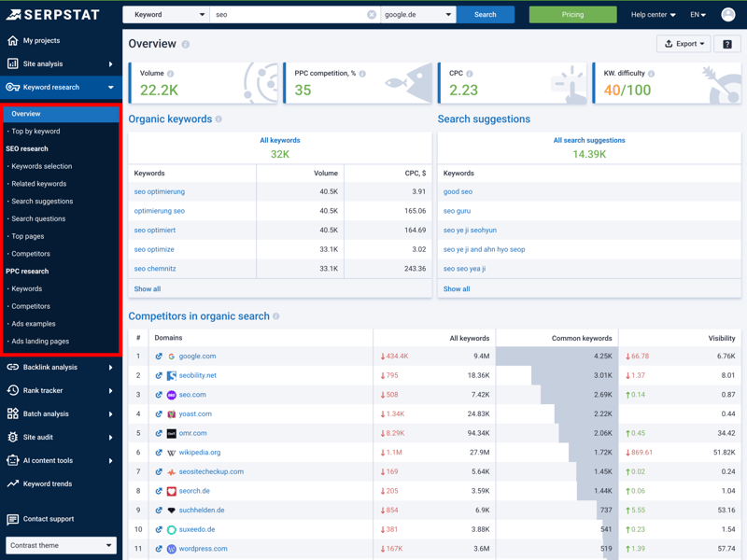
Task: Open the Contrast theme selector
Action: (x=61, y=545)
